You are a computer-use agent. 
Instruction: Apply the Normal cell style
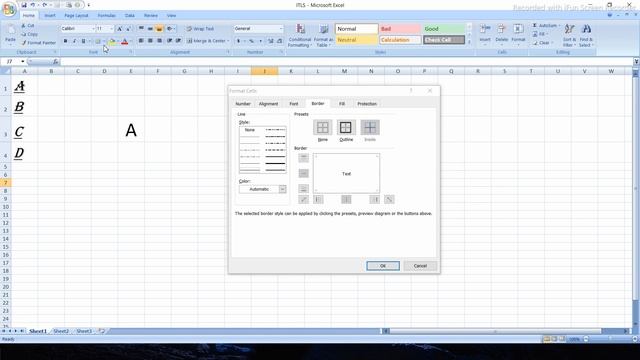[356, 29]
